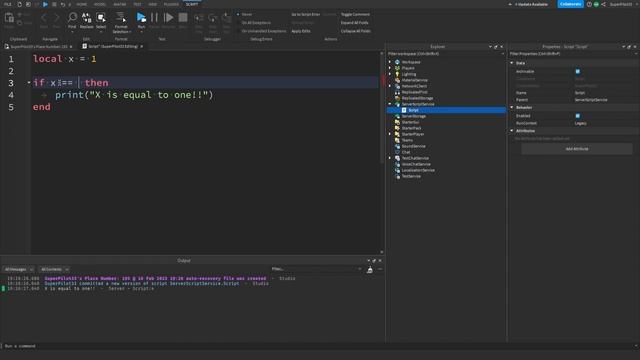The width and height of the screenshot is (640, 360).
Task: Click the Resume playback icon
Action: click(x=168, y=17)
